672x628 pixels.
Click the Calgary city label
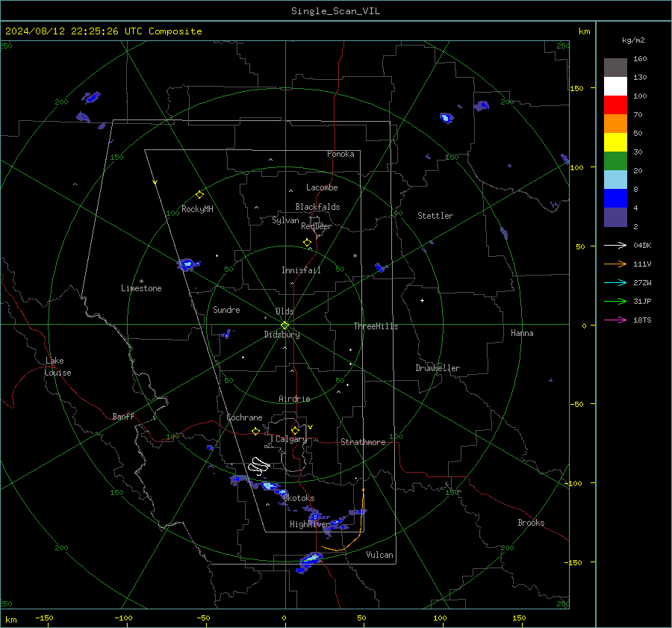[x=291, y=439]
